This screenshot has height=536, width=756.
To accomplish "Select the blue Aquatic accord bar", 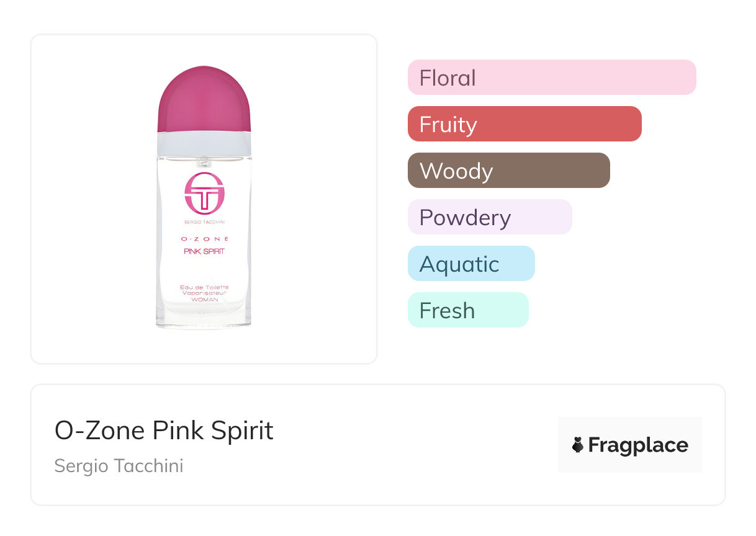I will (x=471, y=264).
